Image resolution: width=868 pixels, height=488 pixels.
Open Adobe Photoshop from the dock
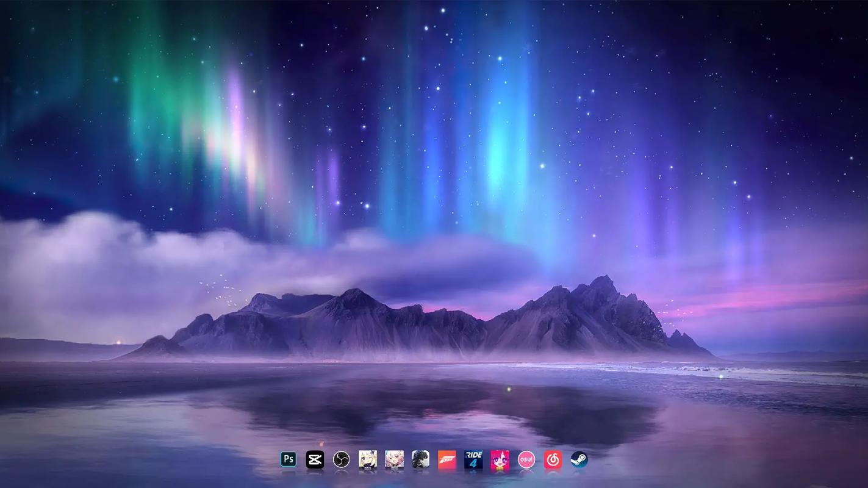point(289,459)
